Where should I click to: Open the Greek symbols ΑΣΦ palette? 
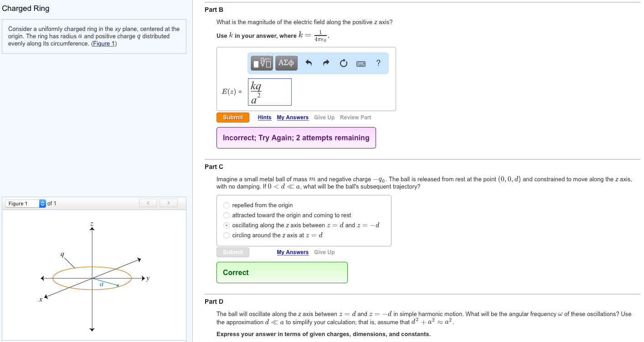click(286, 63)
